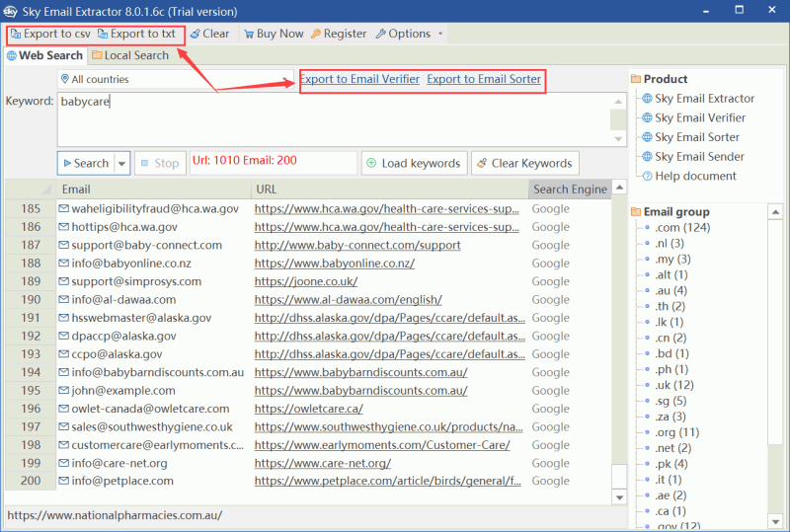Open the owletcare.ca URL link
Screen dimensions: 790x532
point(309,409)
